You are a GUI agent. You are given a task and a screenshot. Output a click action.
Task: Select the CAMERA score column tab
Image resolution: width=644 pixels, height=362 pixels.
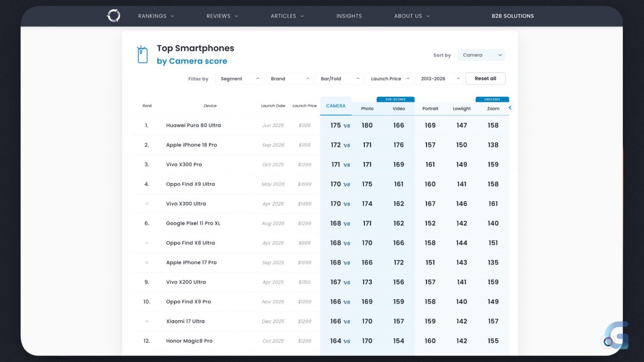336,106
